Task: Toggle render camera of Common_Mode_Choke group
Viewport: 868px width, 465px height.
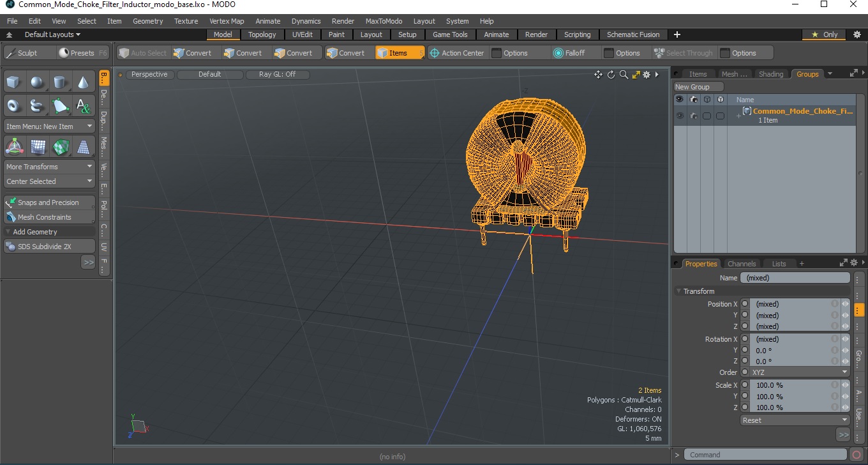Action: pos(693,116)
